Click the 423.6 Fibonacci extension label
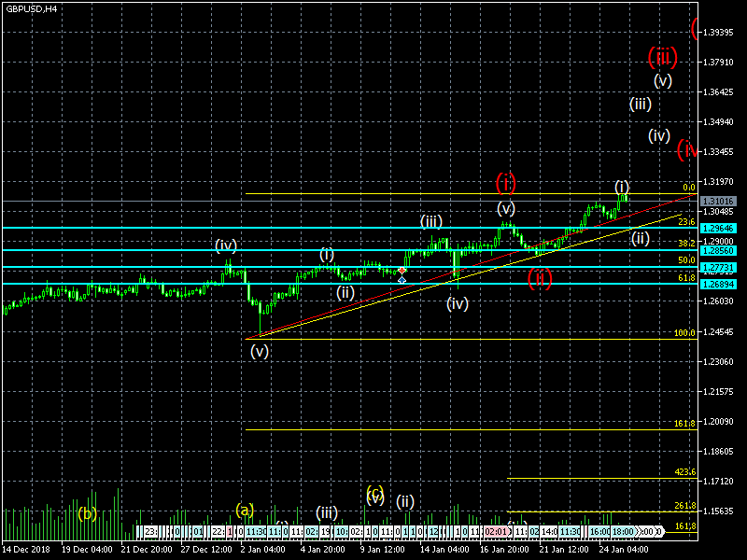This screenshot has height=560, width=747. pyautogui.click(x=685, y=472)
